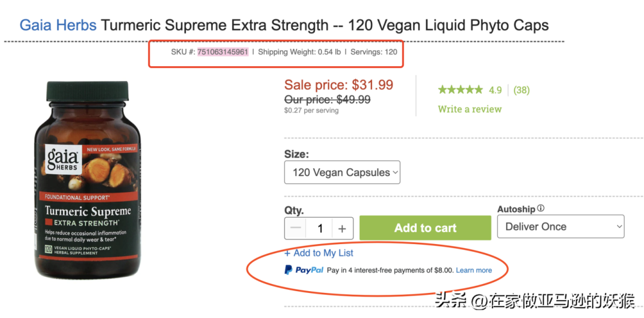Click the quantity input field

tap(320, 228)
